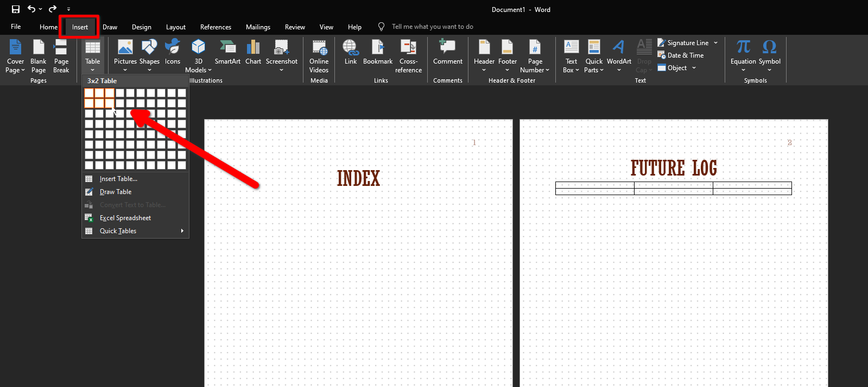This screenshot has height=387, width=868.
Task: Insert a Chart
Action: [253, 52]
